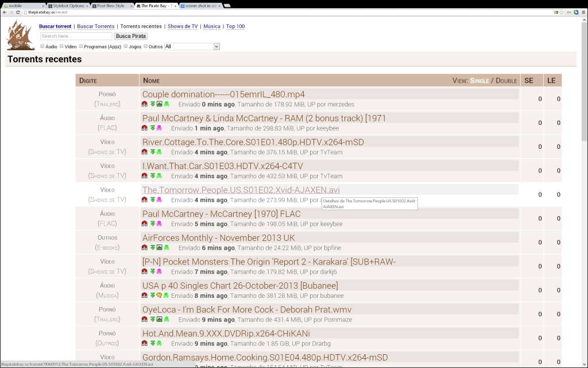Click the picture icon in merzedes upload row
This screenshot has width=588, height=368.
click(x=160, y=104)
